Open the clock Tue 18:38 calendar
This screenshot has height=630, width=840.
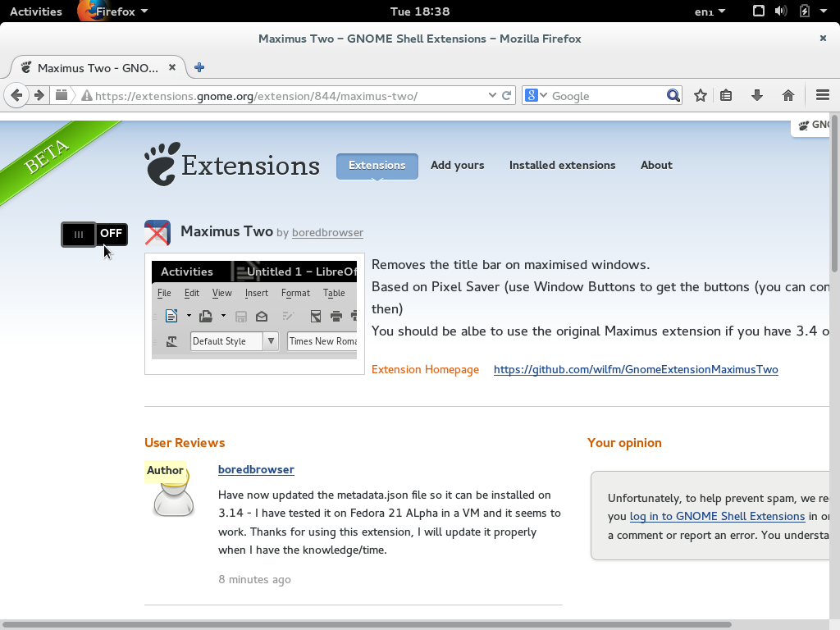[x=420, y=11]
